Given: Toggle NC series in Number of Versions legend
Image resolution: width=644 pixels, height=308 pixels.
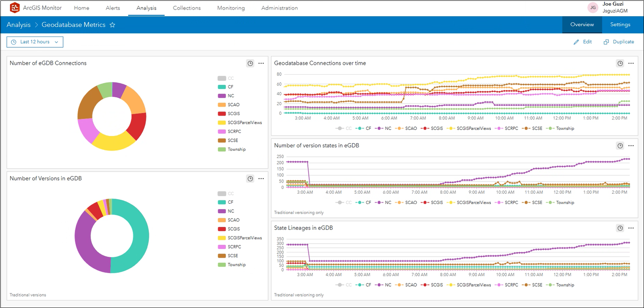Looking at the screenshot, I should (x=226, y=211).
